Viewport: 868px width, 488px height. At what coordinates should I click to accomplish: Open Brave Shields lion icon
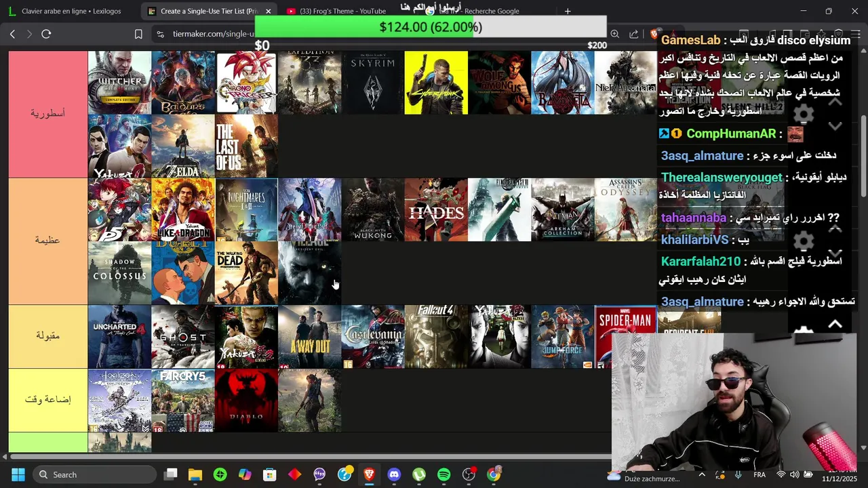655,34
